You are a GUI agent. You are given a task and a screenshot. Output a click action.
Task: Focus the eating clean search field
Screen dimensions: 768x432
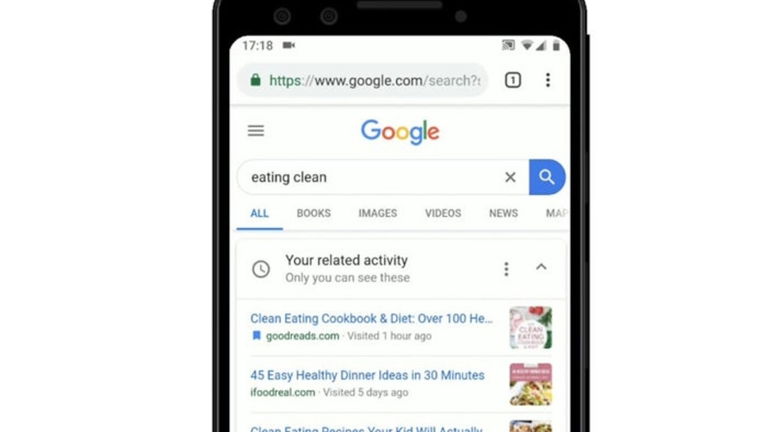(370, 177)
